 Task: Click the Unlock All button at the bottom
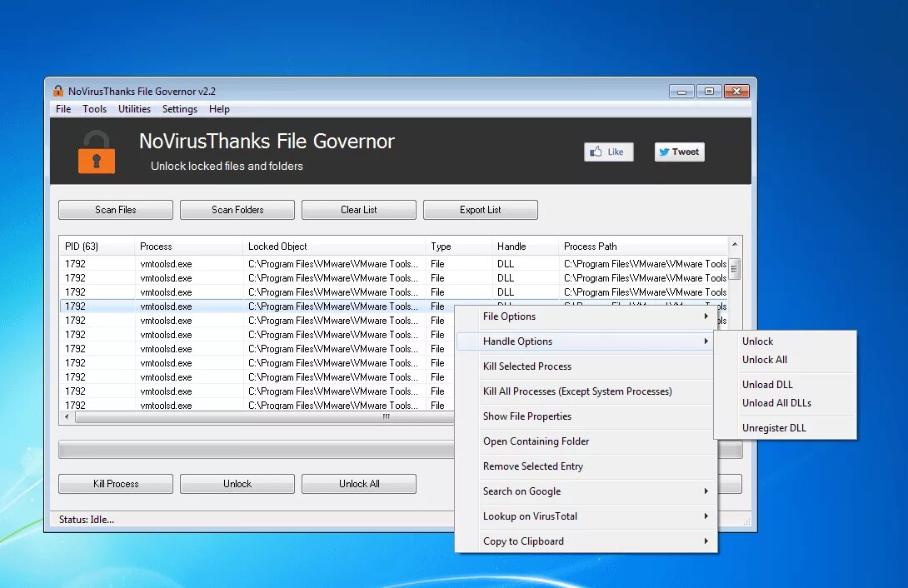coord(359,484)
